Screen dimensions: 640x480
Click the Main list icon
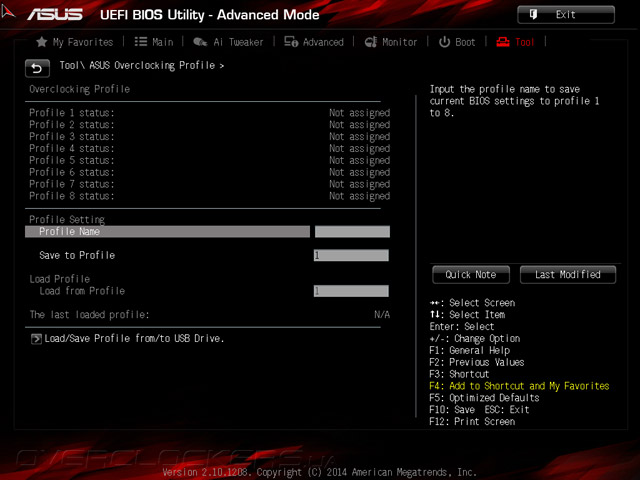[141, 42]
